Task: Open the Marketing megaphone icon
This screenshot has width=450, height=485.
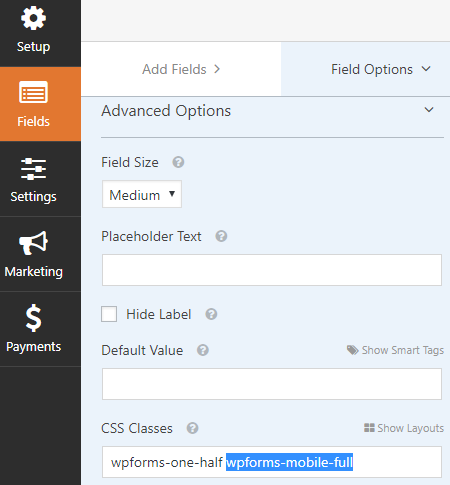Action: point(33,243)
